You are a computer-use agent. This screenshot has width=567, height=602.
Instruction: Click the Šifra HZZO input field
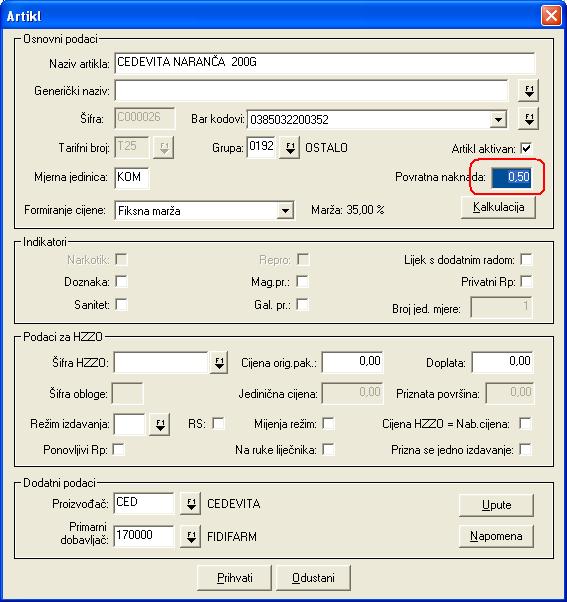click(161, 362)
